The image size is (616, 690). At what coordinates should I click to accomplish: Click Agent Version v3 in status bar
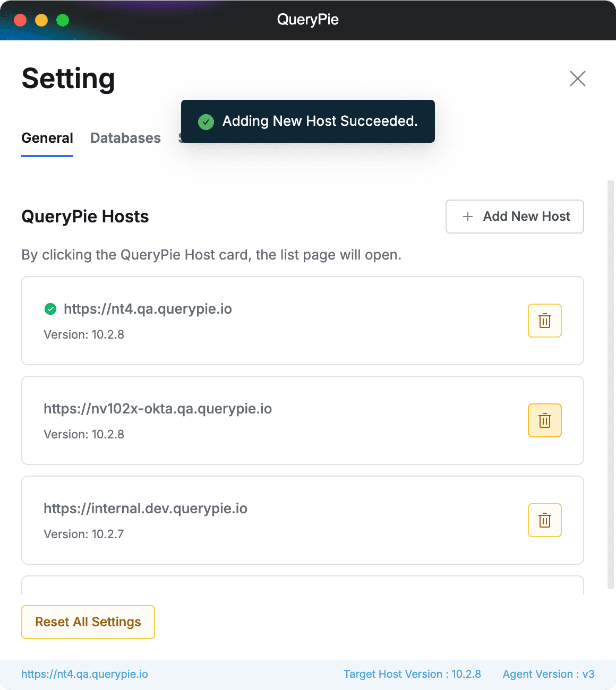point(548,674)
